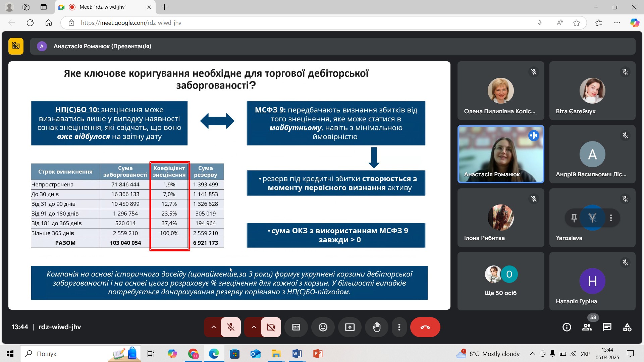Open the activities icon

coord(627,327)
